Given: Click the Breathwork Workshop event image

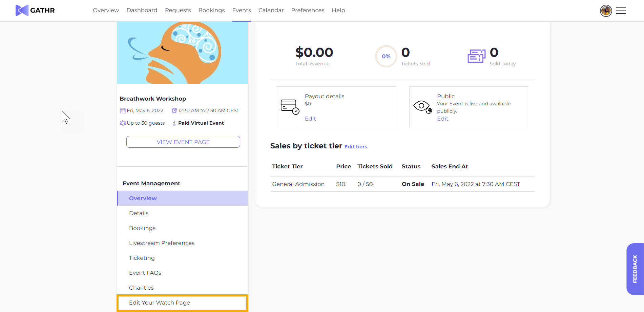Looking at the screenshot, I should tap(182, 53).
